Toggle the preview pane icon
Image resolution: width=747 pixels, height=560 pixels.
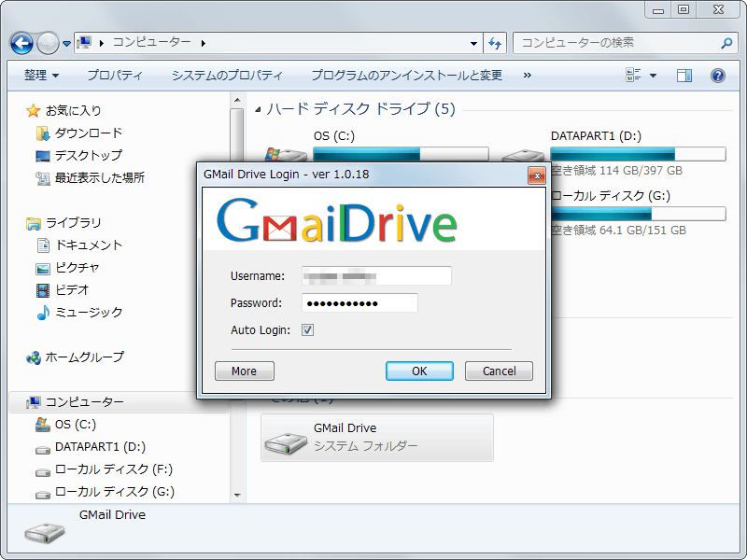click(684, 76)
